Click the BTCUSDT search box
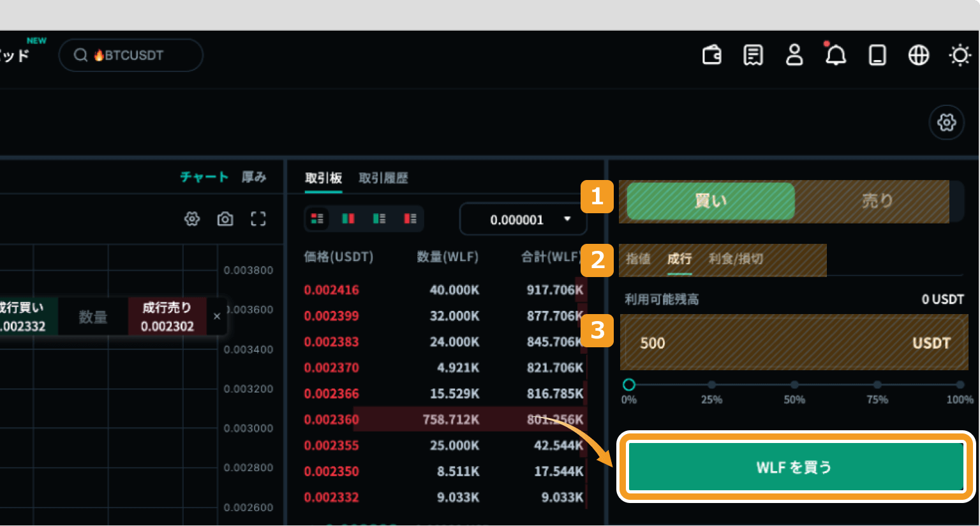This screenshot has width=980, height=526. (x=131, y=56)
